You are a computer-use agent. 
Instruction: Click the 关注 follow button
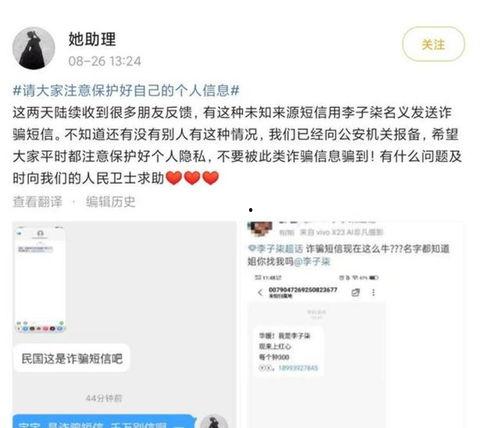433,44
